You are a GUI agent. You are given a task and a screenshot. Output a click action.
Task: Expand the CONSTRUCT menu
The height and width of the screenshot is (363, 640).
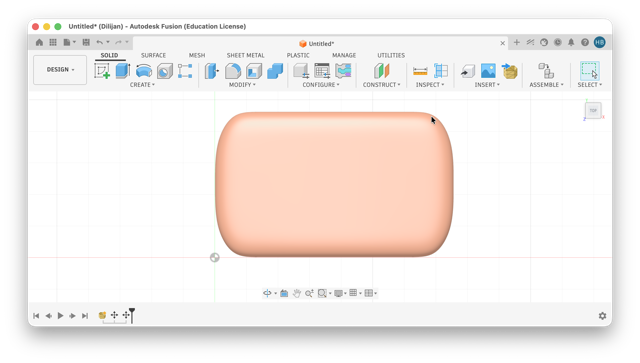click(382, 85)
